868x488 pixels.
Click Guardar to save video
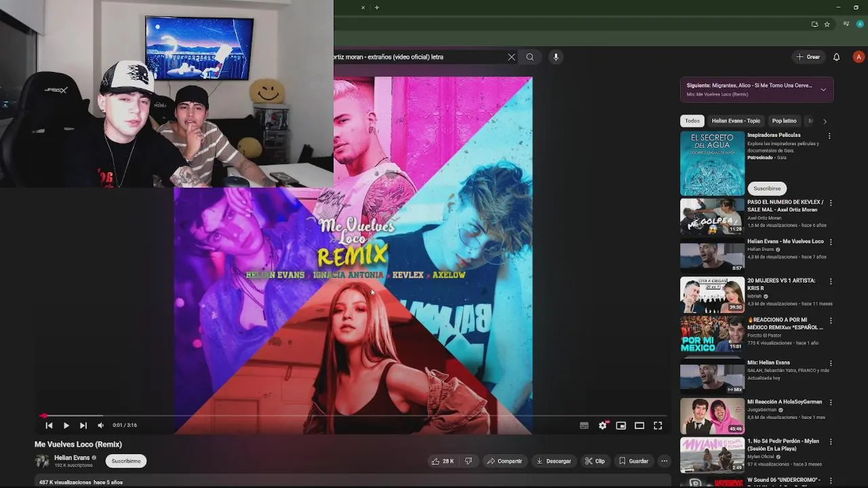(x=633, y=461)
